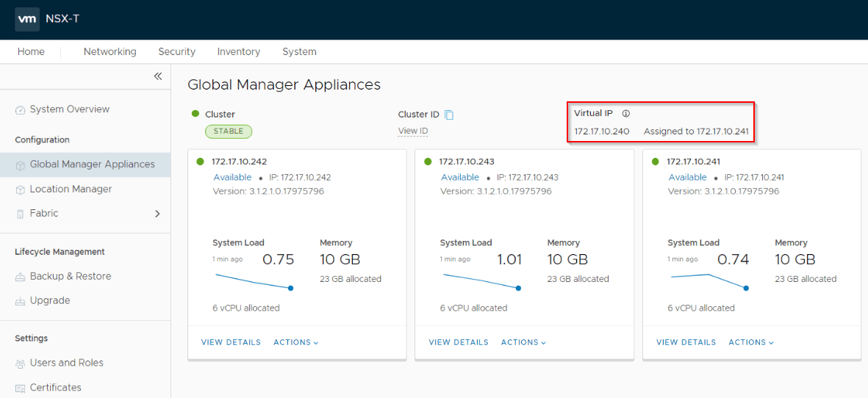Open the Networking tab
This screenshot has height=398, width=868.
pyautogui.click(x=110, y=51)
